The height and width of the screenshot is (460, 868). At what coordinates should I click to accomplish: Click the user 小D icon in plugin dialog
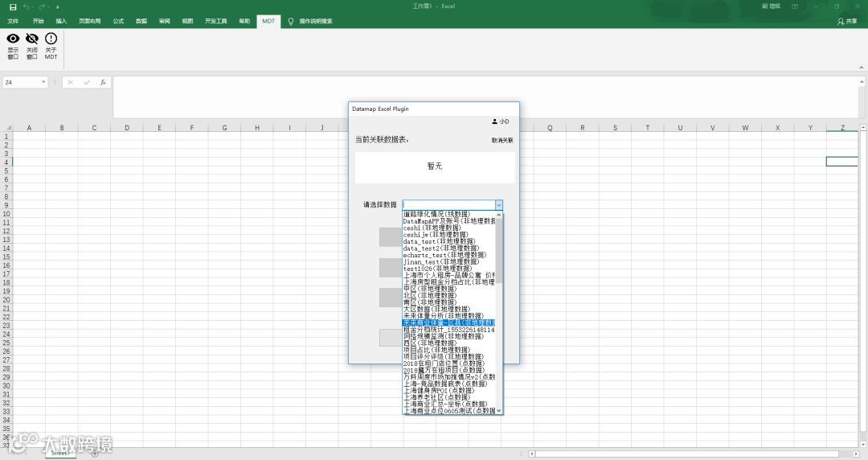(494, 121)
